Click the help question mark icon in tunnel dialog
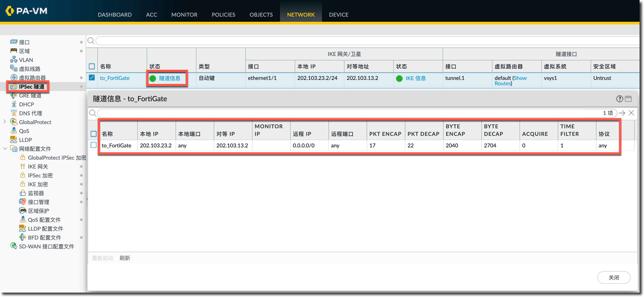Image resolution: width=644 pixels, height=297 pixels. (619, 99)
